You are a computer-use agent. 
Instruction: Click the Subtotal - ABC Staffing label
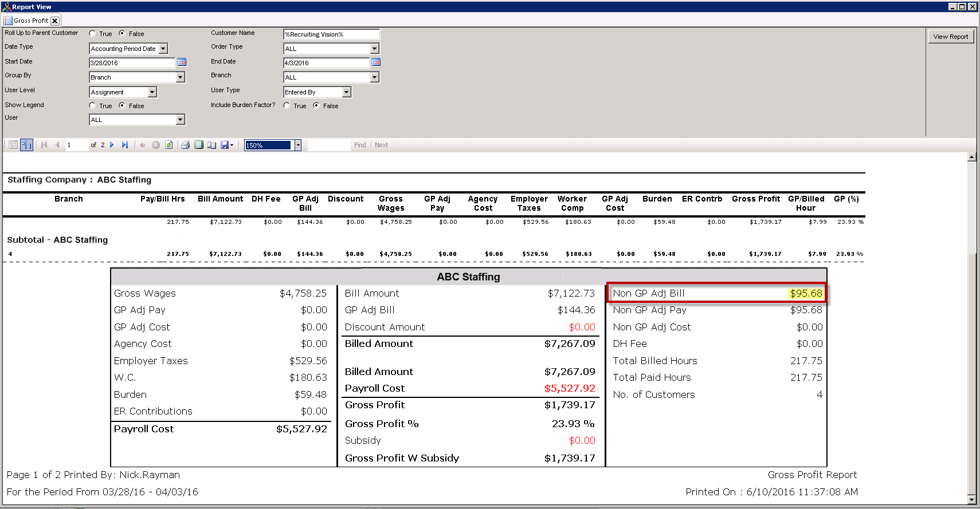point(57,240)
